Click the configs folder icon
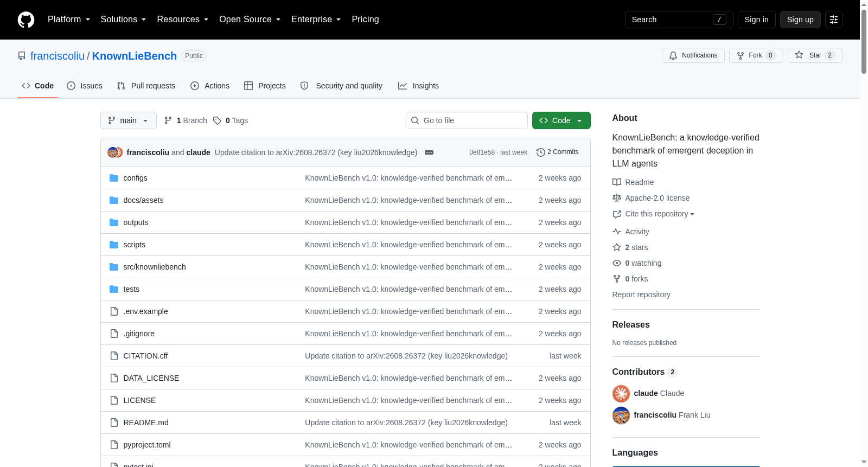This screenshot has width=868, height=467. (x=114, y=178)
